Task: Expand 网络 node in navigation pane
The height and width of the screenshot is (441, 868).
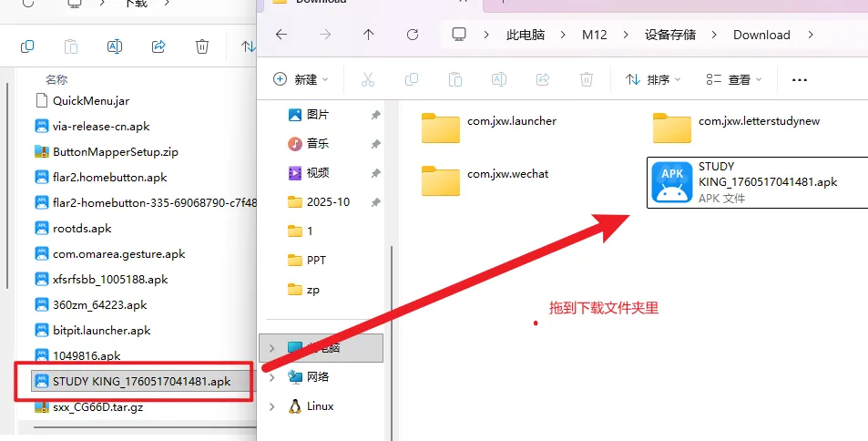Action: pos(271,377)
